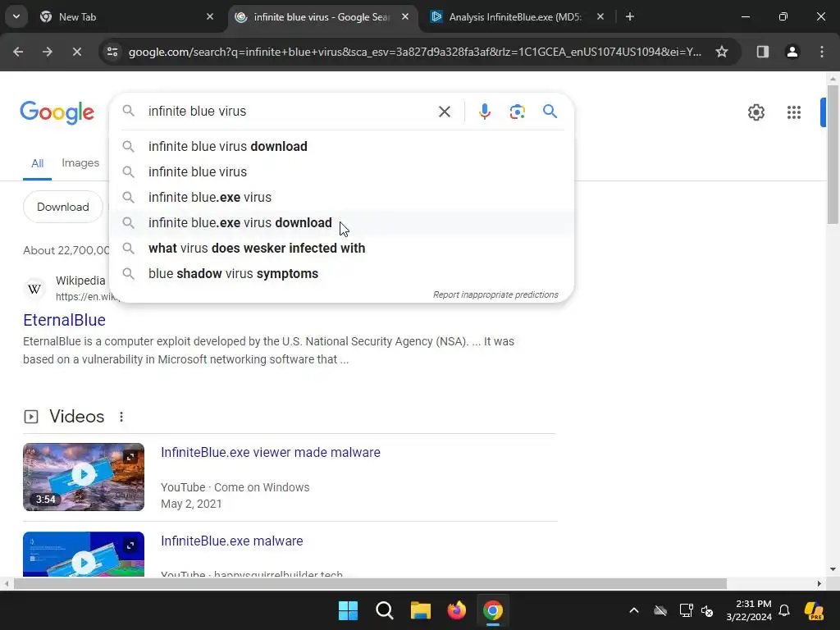Stop loading this page

pyautogui.click(x=77, y=52)
